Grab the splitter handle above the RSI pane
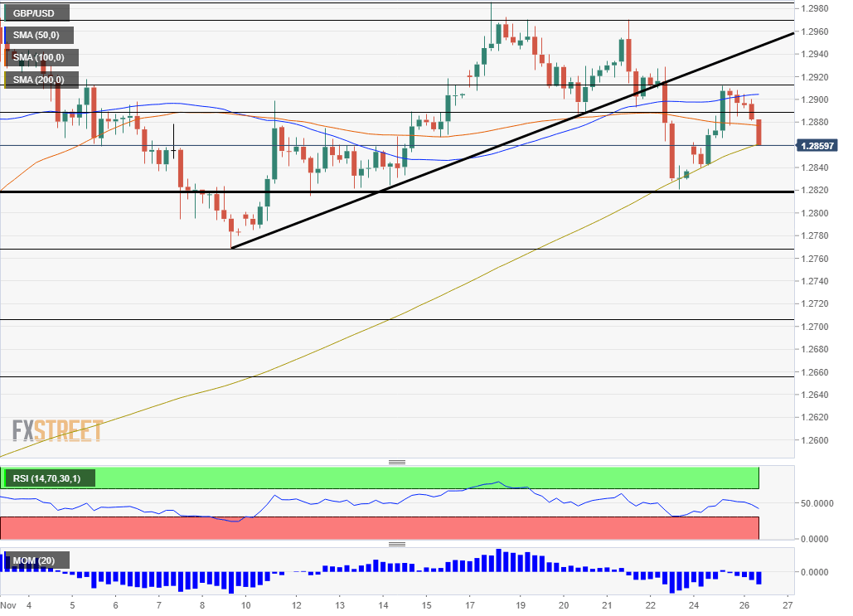This screenshot has width=853, height=616. 397,462
